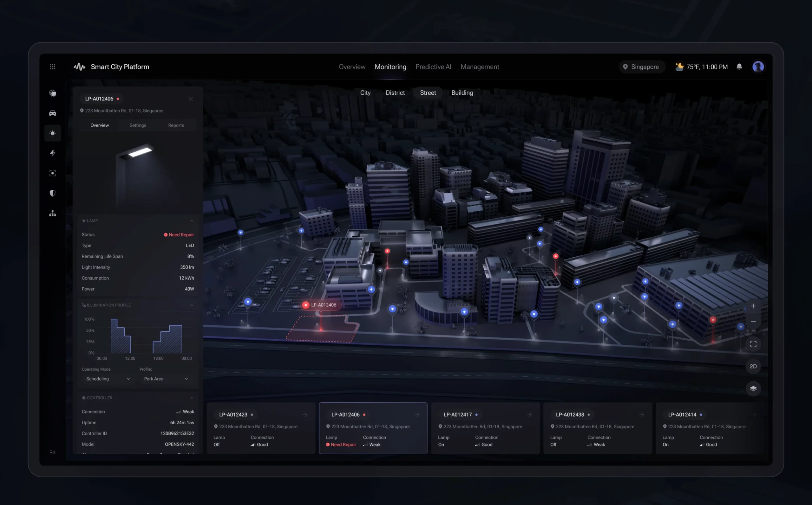
Task: Open the map layers icon
Action: 753,388
